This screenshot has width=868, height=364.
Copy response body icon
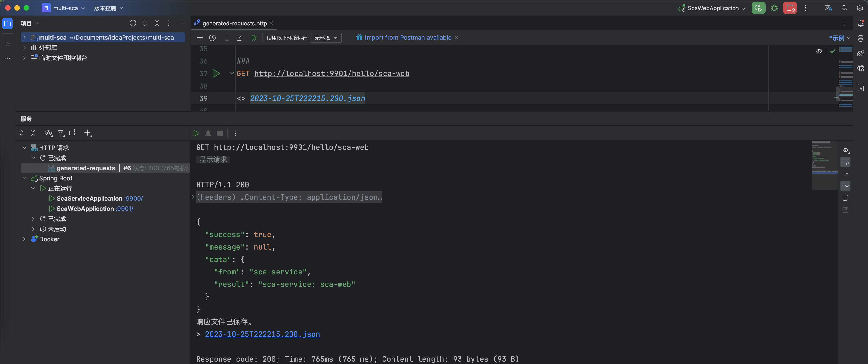(845, 198)
